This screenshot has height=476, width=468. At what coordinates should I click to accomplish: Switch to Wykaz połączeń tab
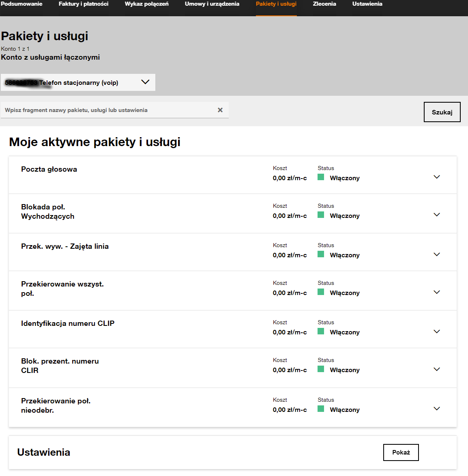146,4
